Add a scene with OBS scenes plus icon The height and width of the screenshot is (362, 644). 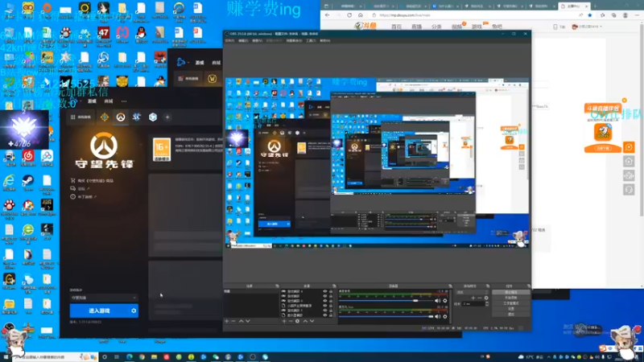pos(227,321)
